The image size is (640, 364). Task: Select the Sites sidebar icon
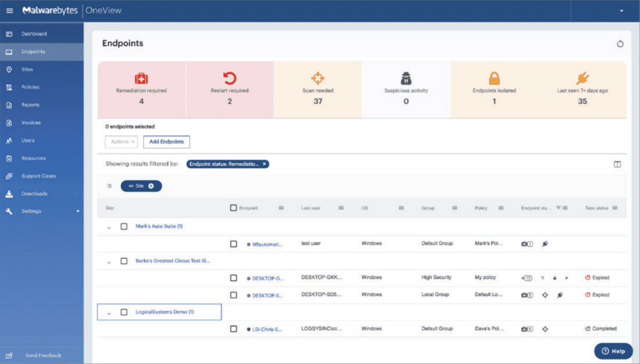point(28,69)
